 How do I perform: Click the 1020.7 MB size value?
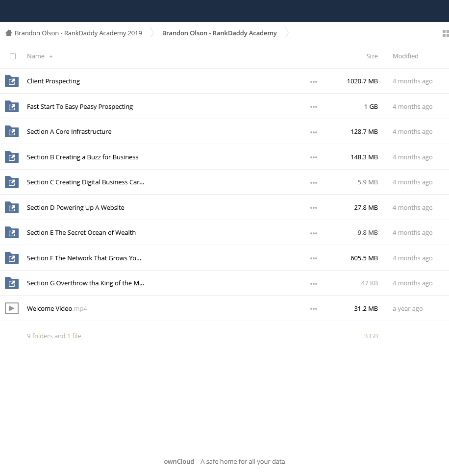coord(362,81)
